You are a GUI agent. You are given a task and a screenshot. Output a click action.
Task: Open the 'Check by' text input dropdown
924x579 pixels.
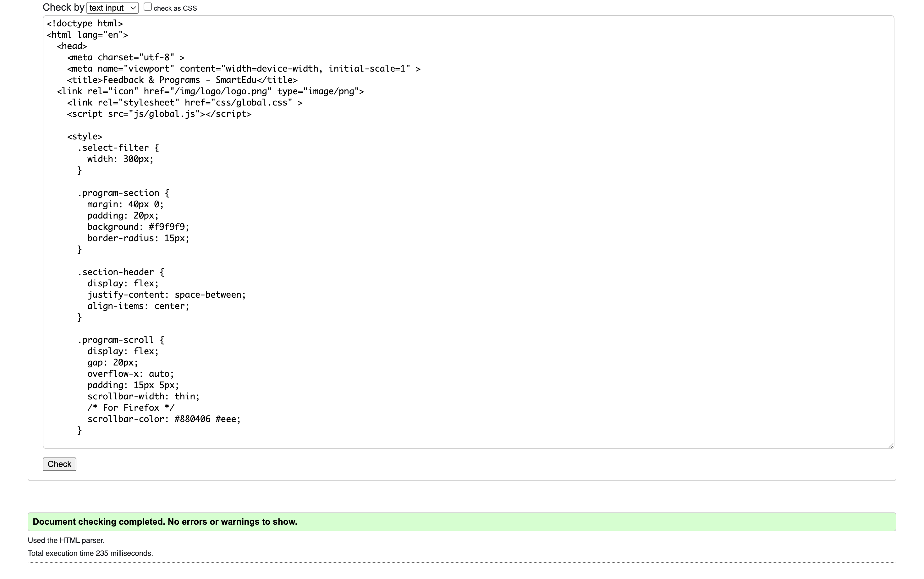(x=112, y=8)
